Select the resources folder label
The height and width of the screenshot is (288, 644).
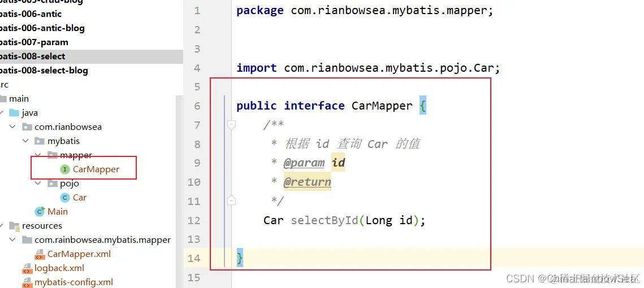pos(42,226)
